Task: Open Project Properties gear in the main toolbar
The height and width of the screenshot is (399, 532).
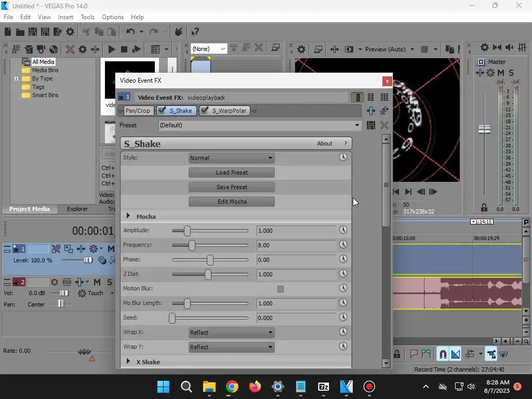Action: [70, 32]
